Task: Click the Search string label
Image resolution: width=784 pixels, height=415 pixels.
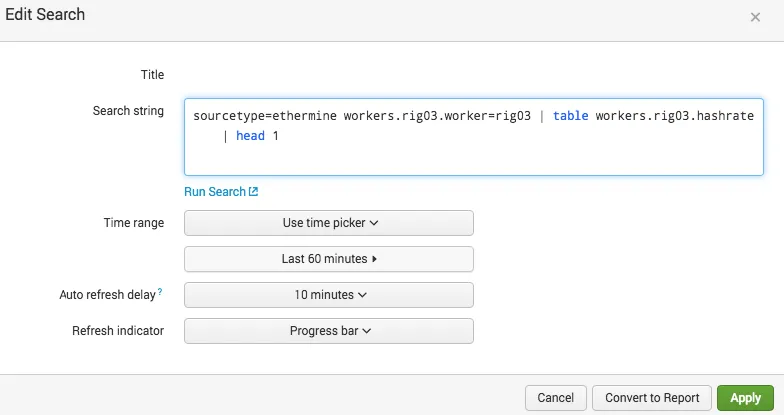Action: 128,111
